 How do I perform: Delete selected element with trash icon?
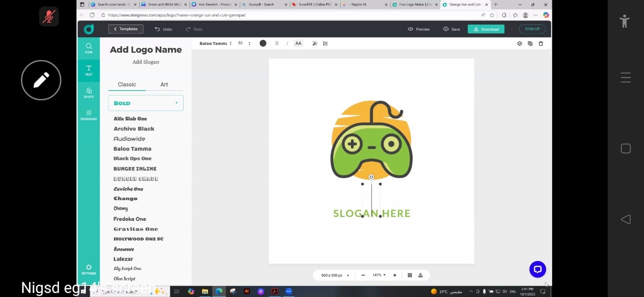pos(541,43)
